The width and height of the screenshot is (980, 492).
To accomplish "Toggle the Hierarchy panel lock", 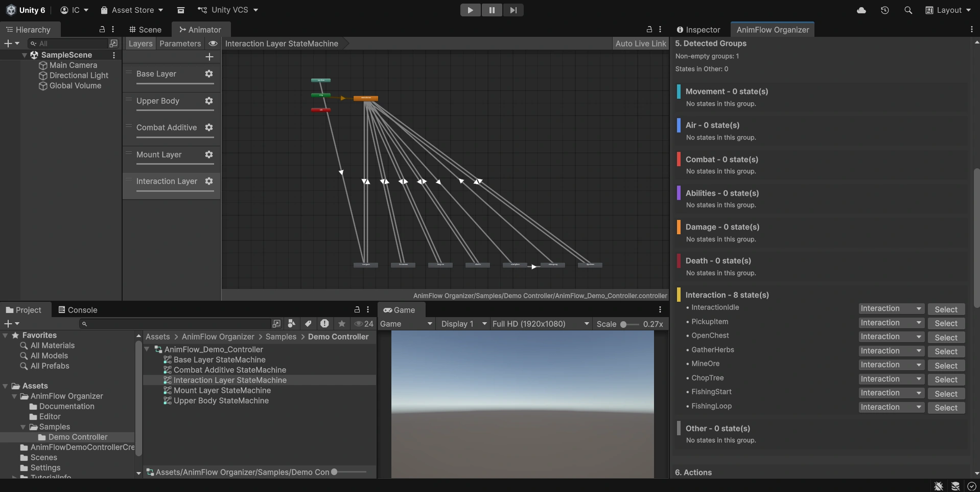I will pos(102,30).
